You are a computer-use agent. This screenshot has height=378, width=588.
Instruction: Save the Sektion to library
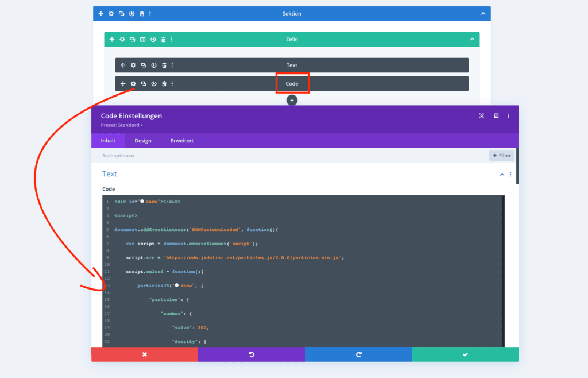pyautogui.click(x=131, y=14)
